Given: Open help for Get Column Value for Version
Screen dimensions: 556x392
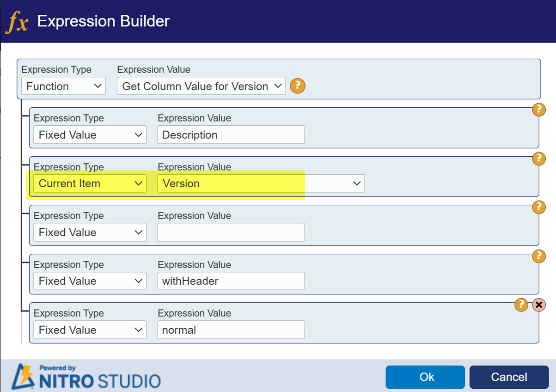Looking at the screenshot, I should coord(297,86).
